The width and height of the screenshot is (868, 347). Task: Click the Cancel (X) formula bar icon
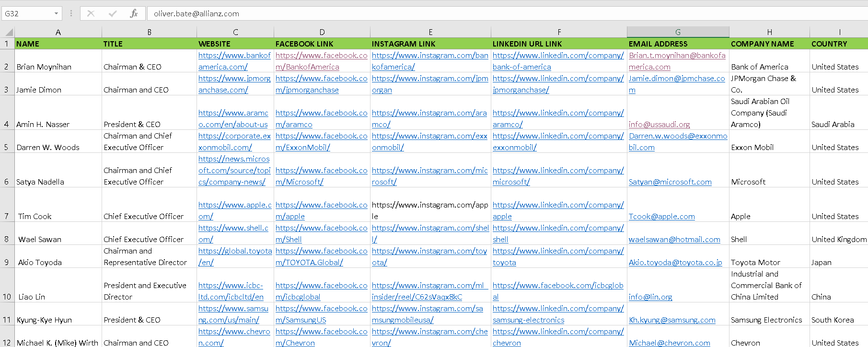click(x=91, y=13)
